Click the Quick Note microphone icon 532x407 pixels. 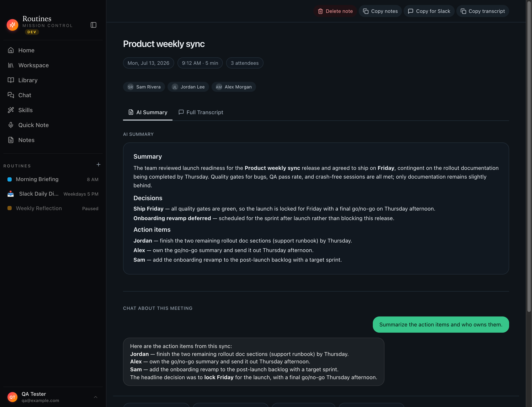[x=11, y=125]
